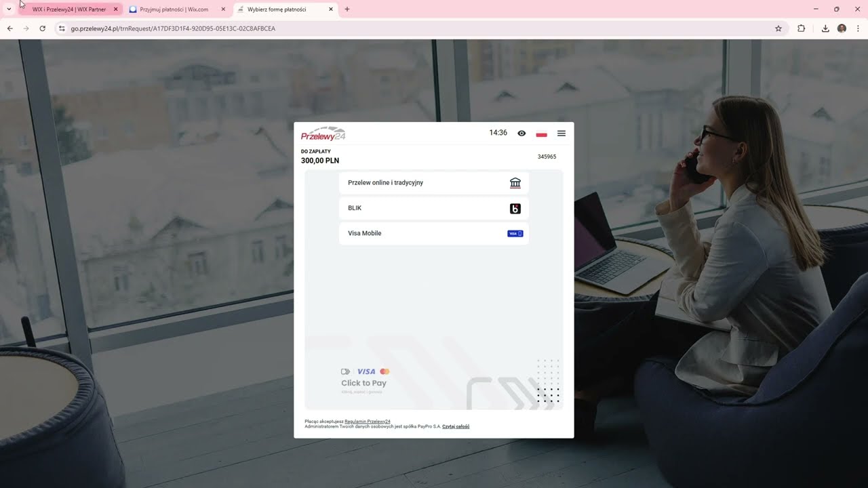Click the transaction number 345965
Screen dimensions: 868x488
547,157
